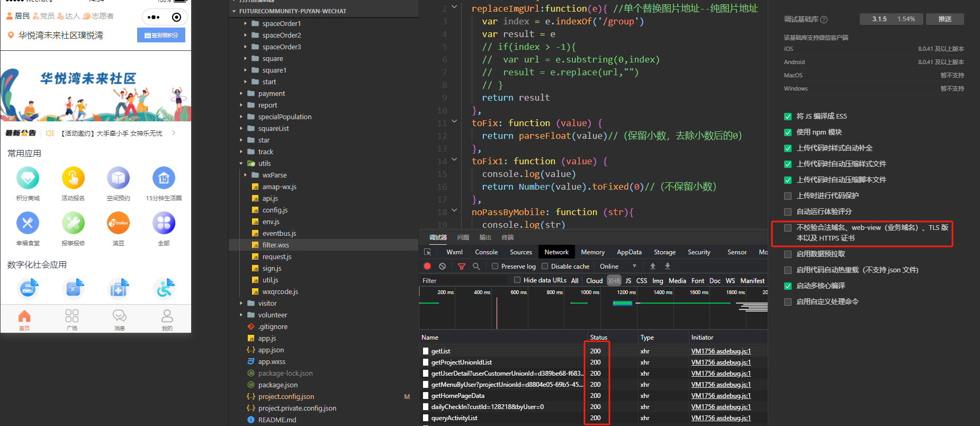Viewport: 980px width, 426px height.
Task: Activate the inspect element picker in the debugger
Action: [x=428, y=252]
